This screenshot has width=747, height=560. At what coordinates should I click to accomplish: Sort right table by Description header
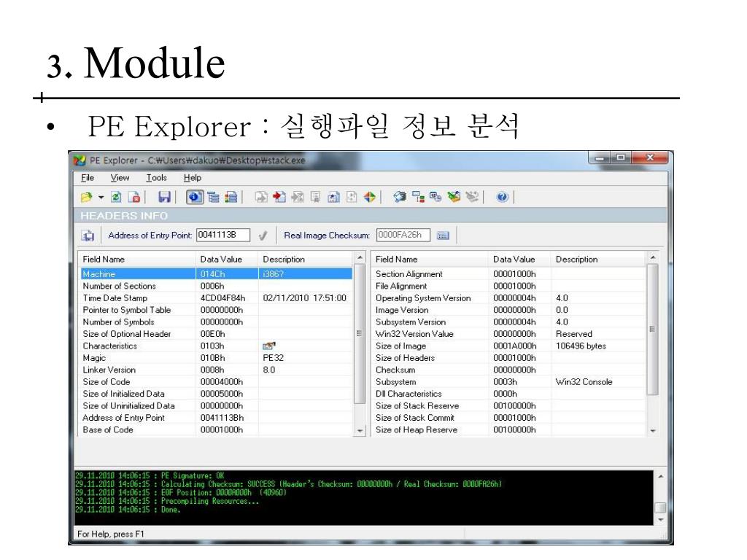(599, 259)
